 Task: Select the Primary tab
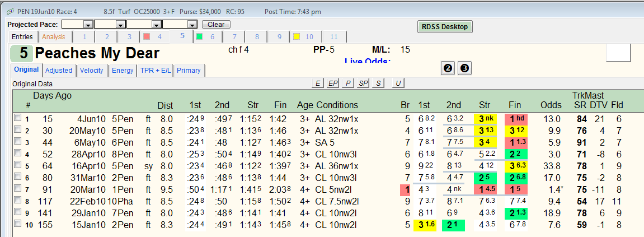point(189,71)
